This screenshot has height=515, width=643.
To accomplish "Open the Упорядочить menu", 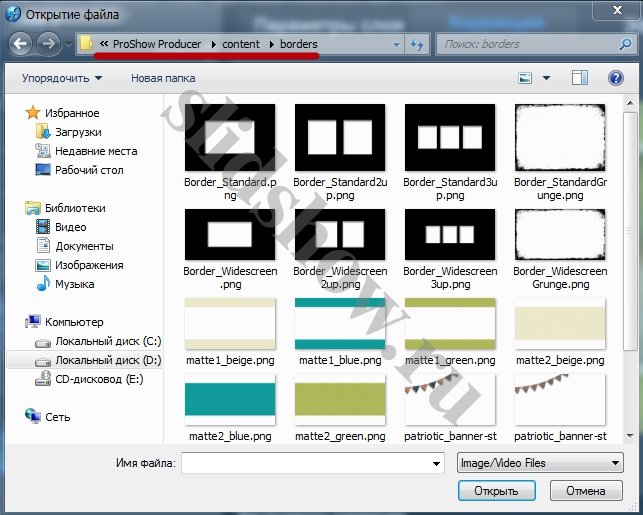I will pos(62,78).
